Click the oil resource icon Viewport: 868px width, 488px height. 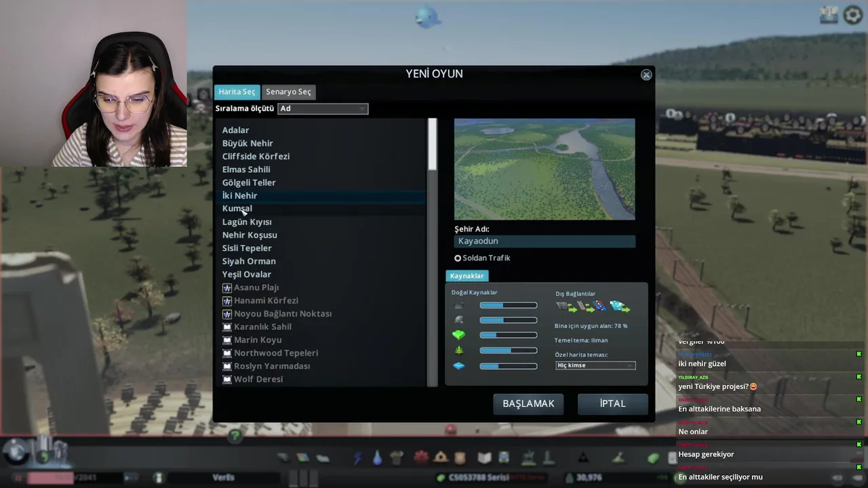459,306
